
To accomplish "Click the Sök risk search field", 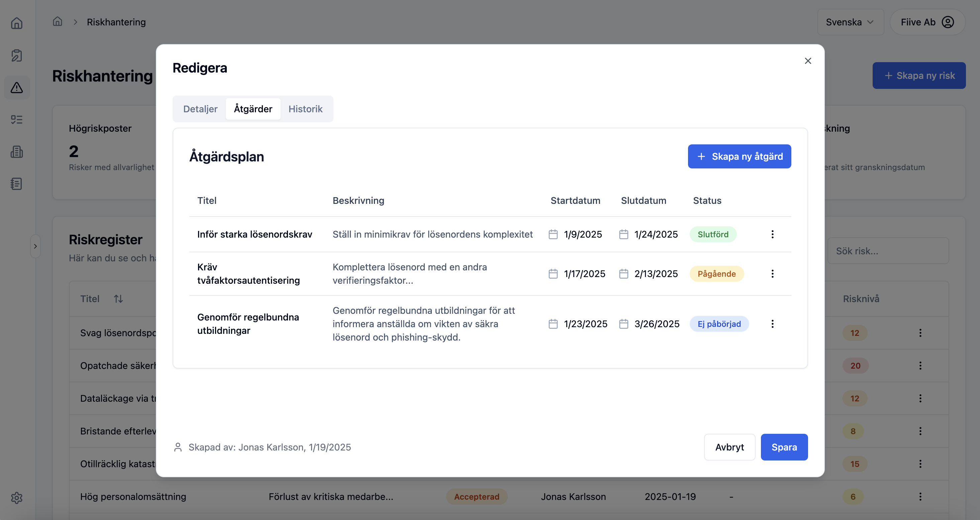I will pyautogui.click(x=888, y=251).
